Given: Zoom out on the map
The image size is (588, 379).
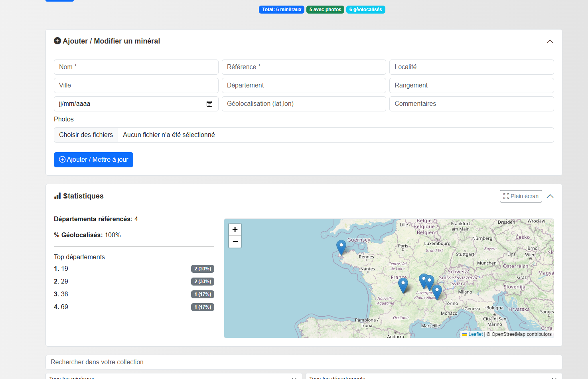Looking at the screenshot, I should (x=235, y=242).
